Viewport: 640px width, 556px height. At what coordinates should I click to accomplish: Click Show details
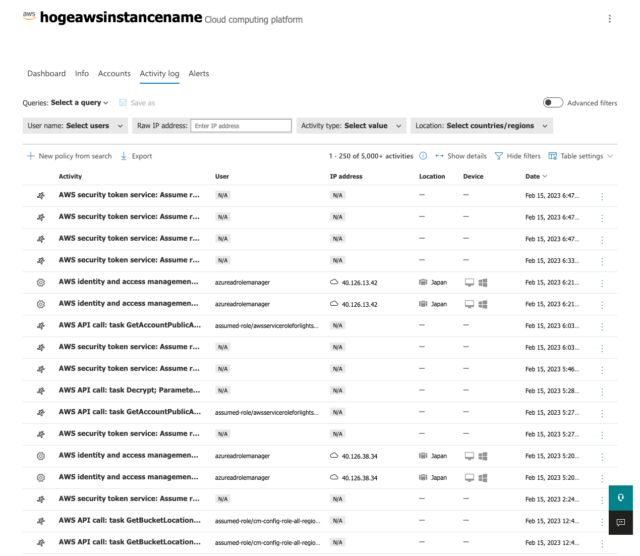click(x=461, y=156)
